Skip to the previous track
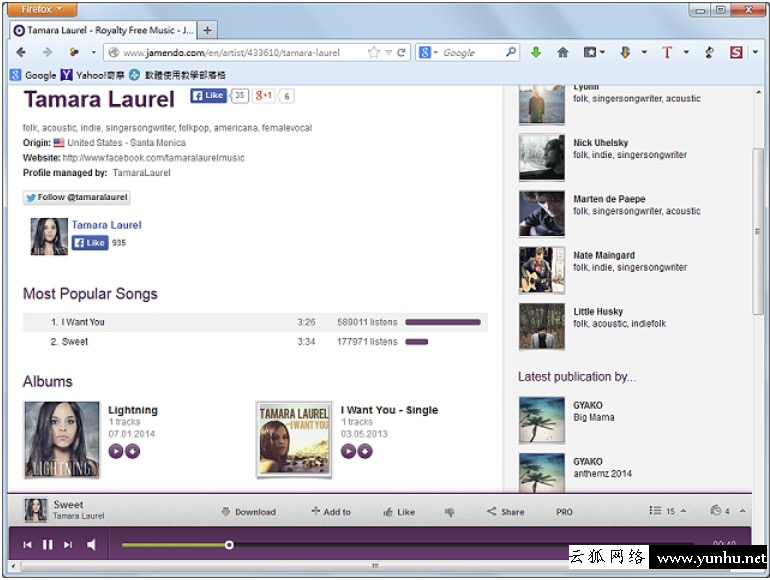This screenshot has height=580, width=770. (x=28, y=545)
